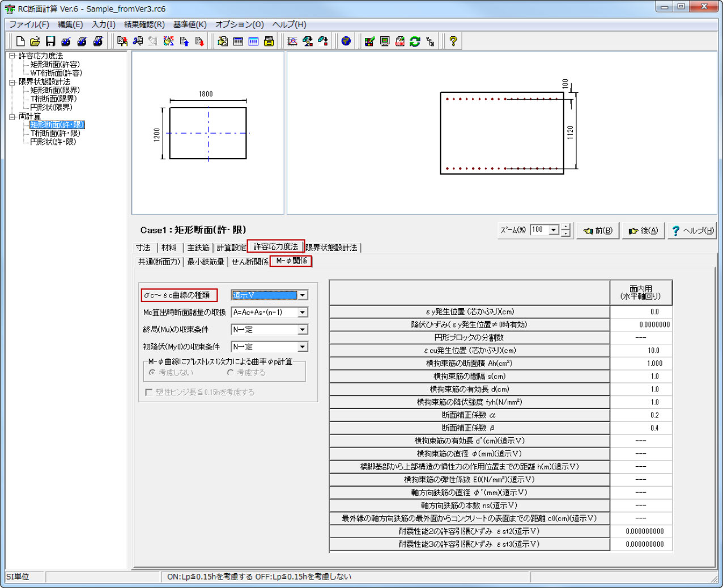Click the Open folder toolbar icon

point(35,41)
